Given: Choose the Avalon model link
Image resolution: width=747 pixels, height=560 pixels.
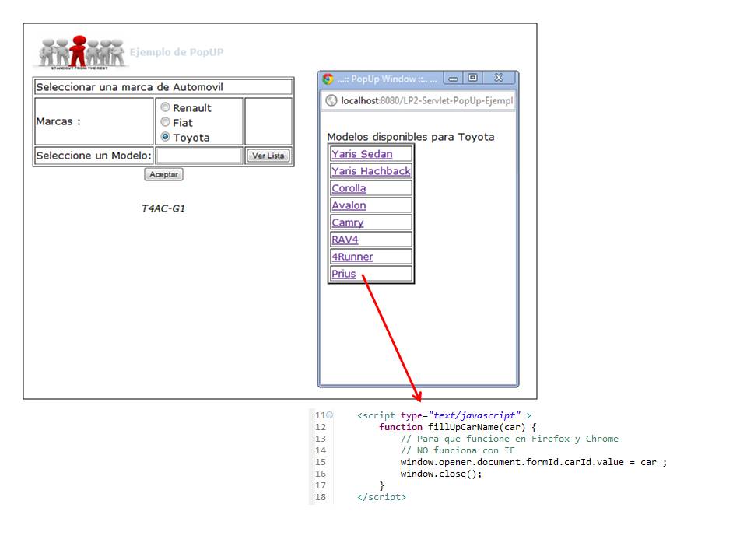Looking at the screenshot, I should pos(349,205).
